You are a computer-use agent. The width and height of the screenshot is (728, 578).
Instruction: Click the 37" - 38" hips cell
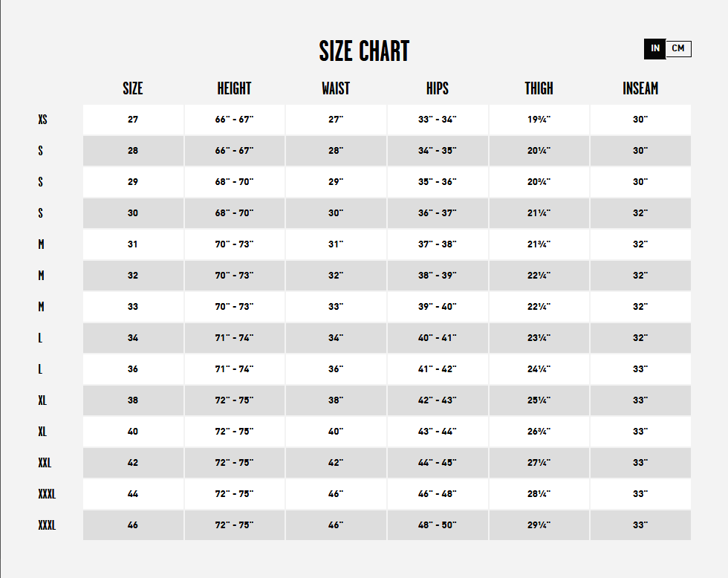point(438,244)
